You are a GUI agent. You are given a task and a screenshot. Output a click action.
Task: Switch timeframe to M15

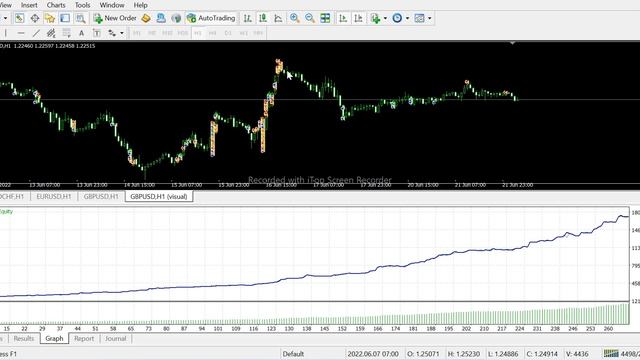[167, 33]
